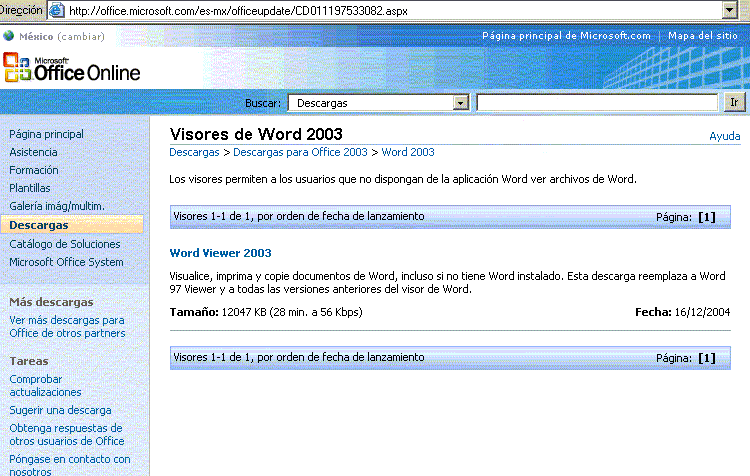Click the Fecha: 16/12/2004 text
Viewport: 750px width, 476px height.
[683, 312]
